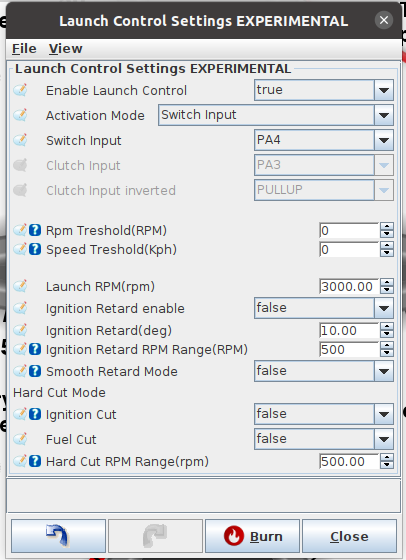406x560 pixels.
Task: Click the note icon beside Fuel Cut
Action: pyautogui.click(x=20, y=439)
